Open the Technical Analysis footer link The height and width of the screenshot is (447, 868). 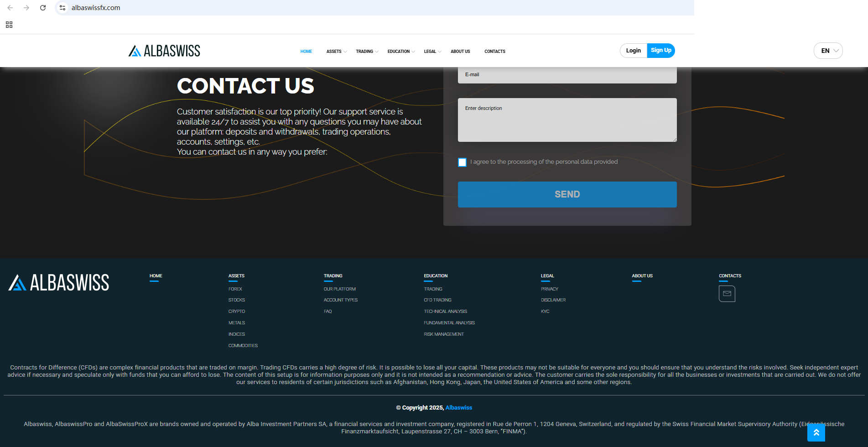click(446, 312)
